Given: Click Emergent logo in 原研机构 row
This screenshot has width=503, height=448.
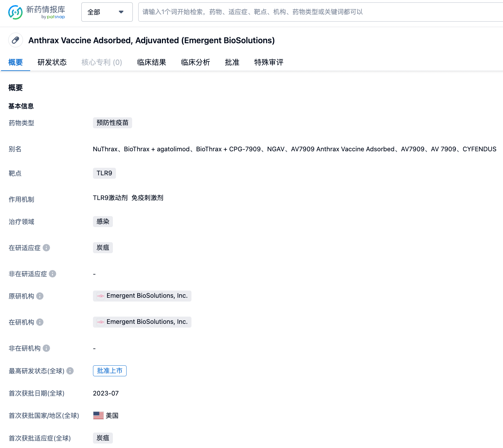Looking at the screenshot, I should [x=101, y=296].
